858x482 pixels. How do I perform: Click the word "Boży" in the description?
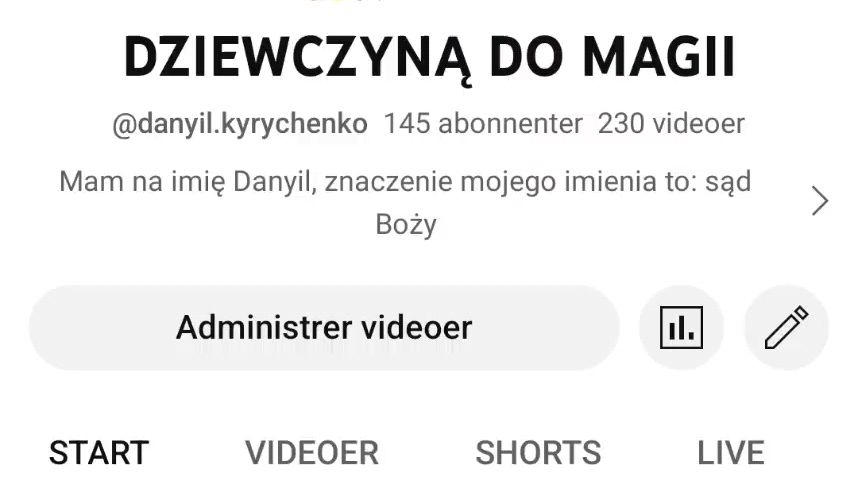pos(405,225)
